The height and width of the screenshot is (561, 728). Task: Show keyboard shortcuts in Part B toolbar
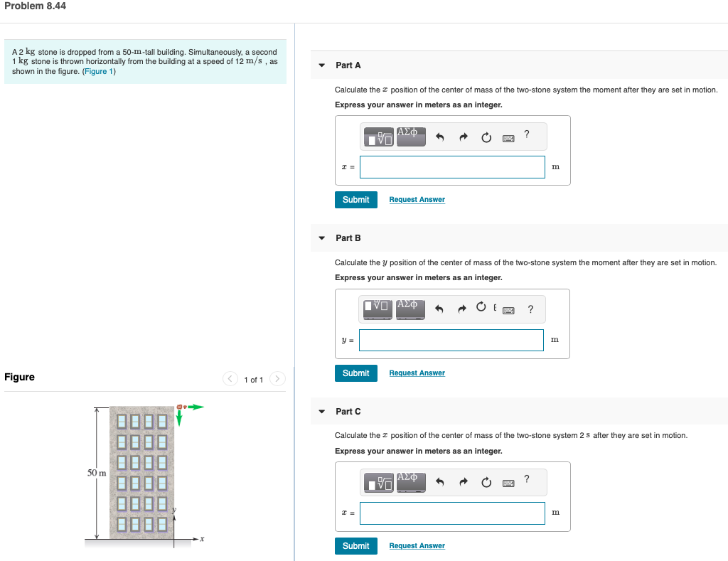(508, 310)
